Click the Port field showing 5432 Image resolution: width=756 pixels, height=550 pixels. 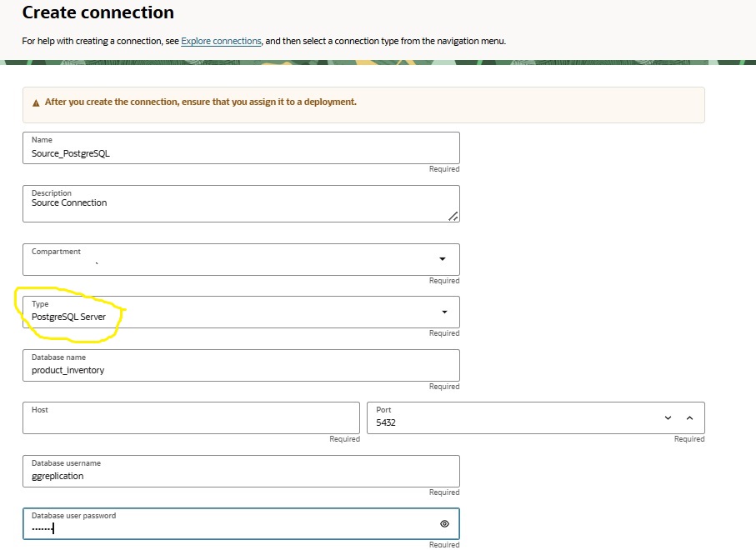536,418
